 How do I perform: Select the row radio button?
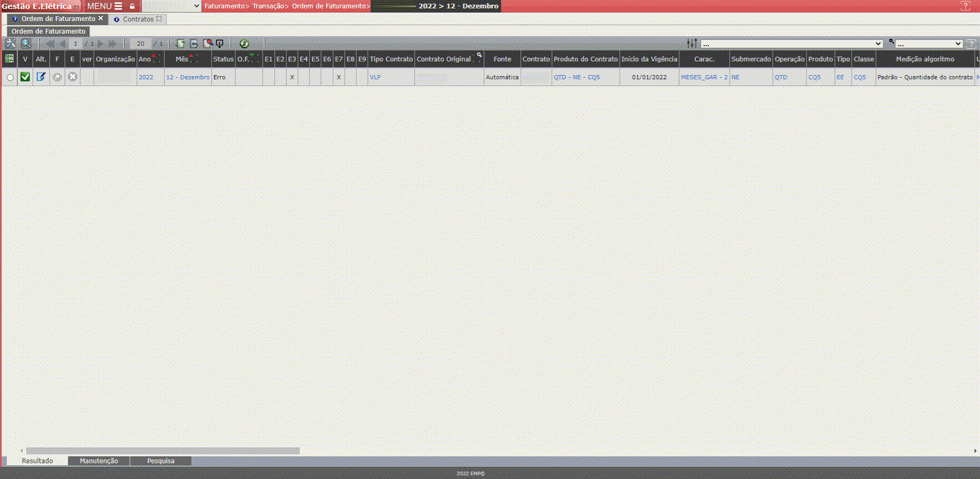coord(10,78)
